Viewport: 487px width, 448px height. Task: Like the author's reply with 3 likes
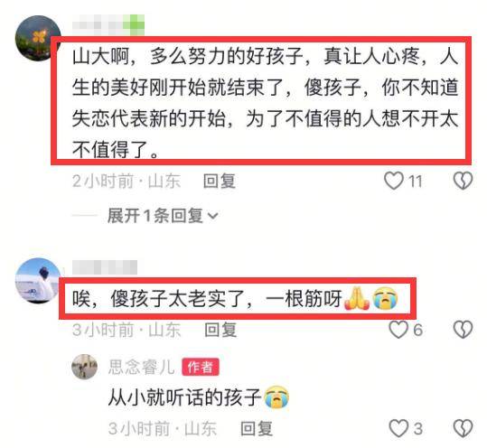click(x=398, y=428)
